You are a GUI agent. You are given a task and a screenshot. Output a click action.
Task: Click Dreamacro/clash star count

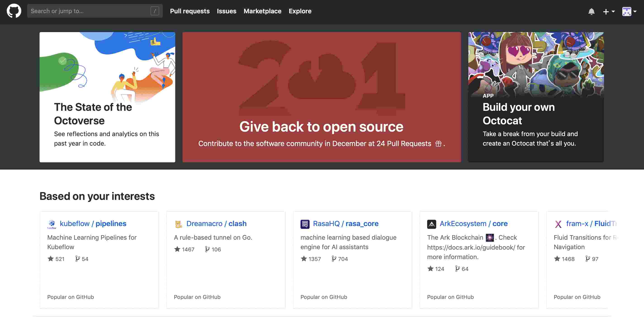click(x=184, y=249)
